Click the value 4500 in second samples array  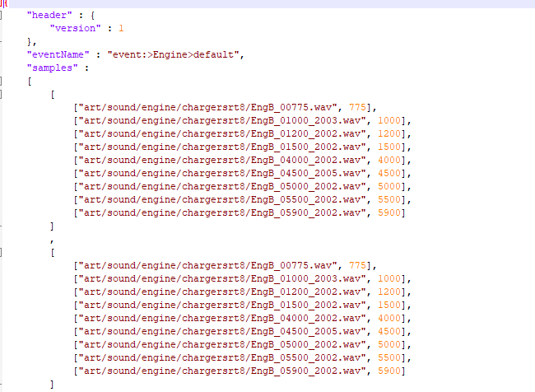point(389,332)
